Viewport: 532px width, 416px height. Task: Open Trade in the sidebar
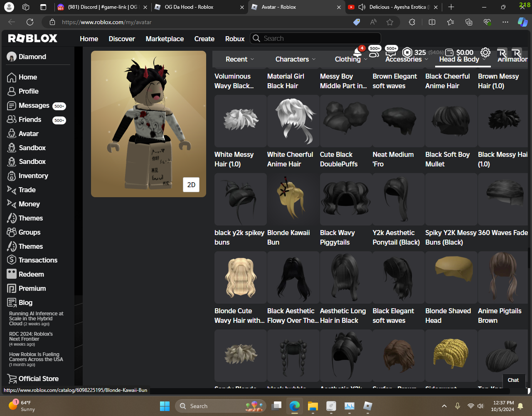[x=21, y=190]
